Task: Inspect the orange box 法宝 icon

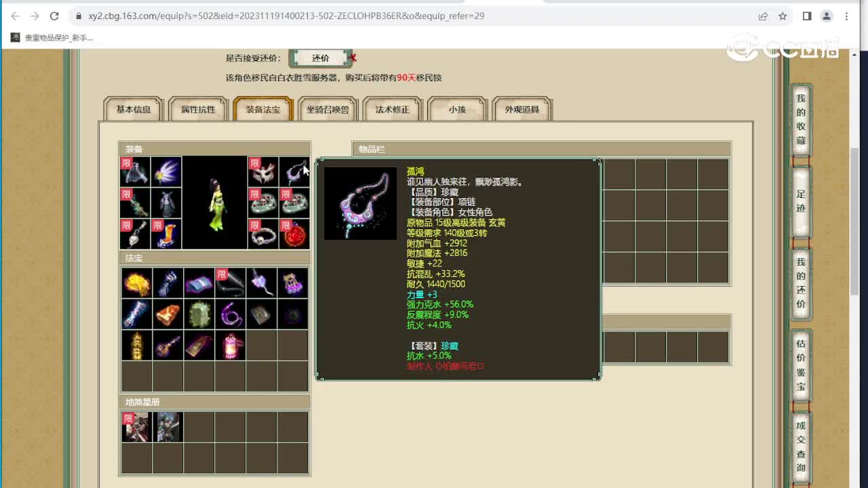Action: [x=168, y=314]
